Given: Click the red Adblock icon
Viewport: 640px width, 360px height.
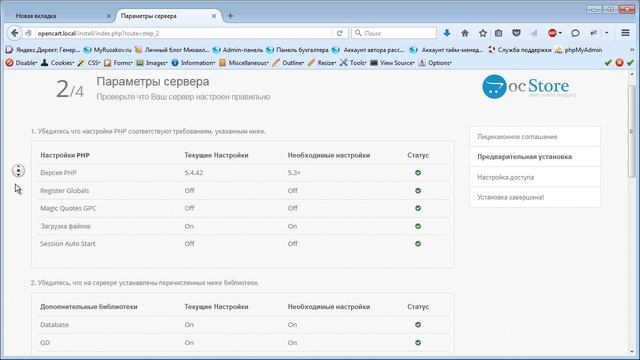Looking at the screenshot, I should pos(553,33).
